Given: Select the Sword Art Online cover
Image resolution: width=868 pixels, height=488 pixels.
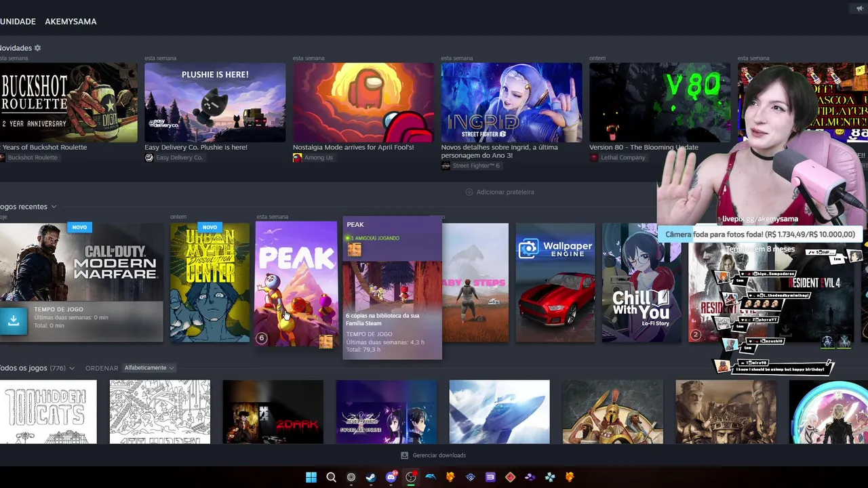Looking at the screenshot, I should pos(387,412).
